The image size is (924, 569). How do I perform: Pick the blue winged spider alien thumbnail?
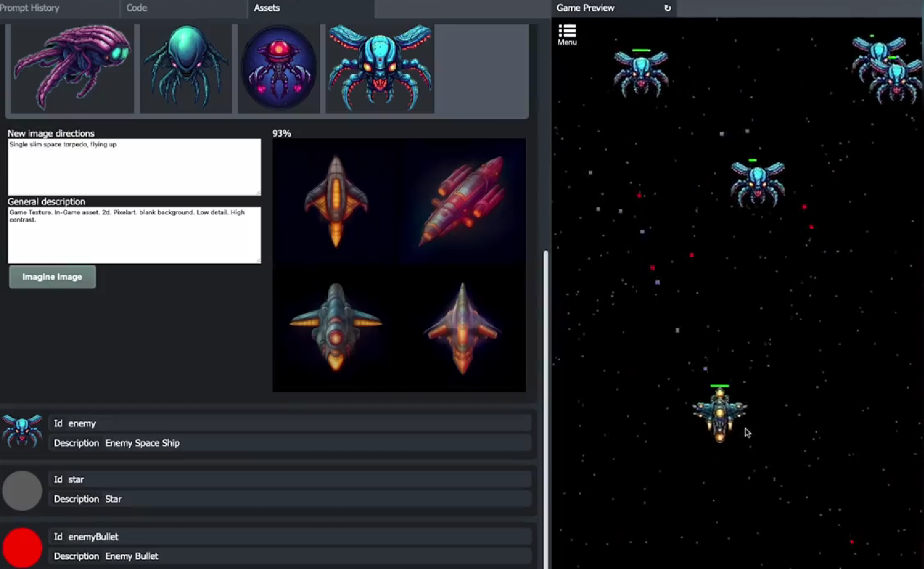[379, 68]
